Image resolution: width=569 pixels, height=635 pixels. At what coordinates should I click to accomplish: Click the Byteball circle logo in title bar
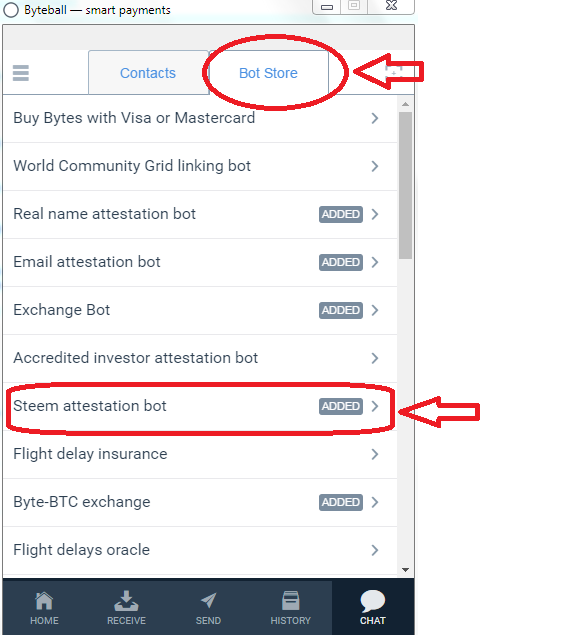click(x=11, y=10)
